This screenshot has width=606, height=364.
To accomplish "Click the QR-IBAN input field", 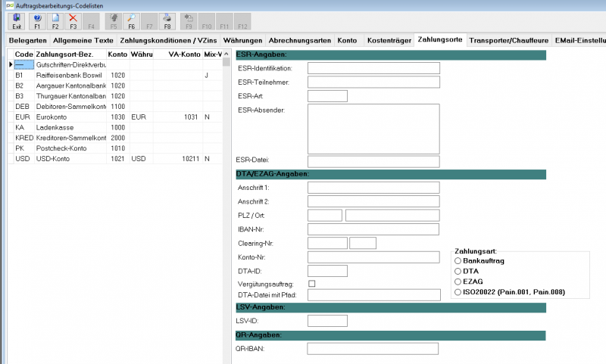I will pyautogui.click(x=373, y=349).
